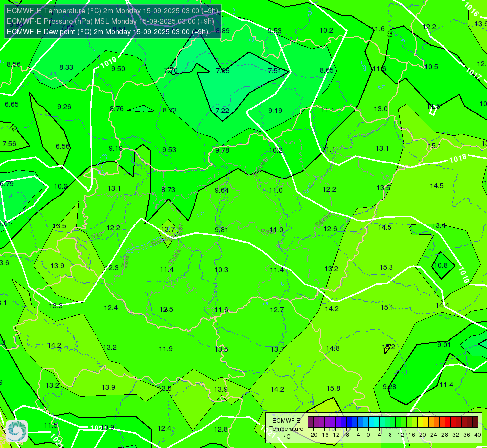The image size is (487, 448).
Task: Select the ECMWF-E Pressure MSL layer label
Action: [x=110, y=21]
